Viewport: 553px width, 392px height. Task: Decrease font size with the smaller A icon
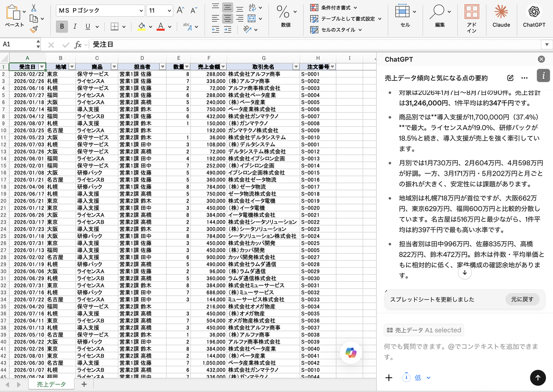(x=194, y=10)
